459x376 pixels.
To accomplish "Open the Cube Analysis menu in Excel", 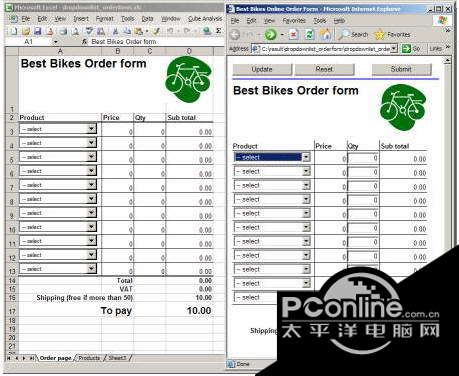I will pyautogui.click(x=205, y=18).
